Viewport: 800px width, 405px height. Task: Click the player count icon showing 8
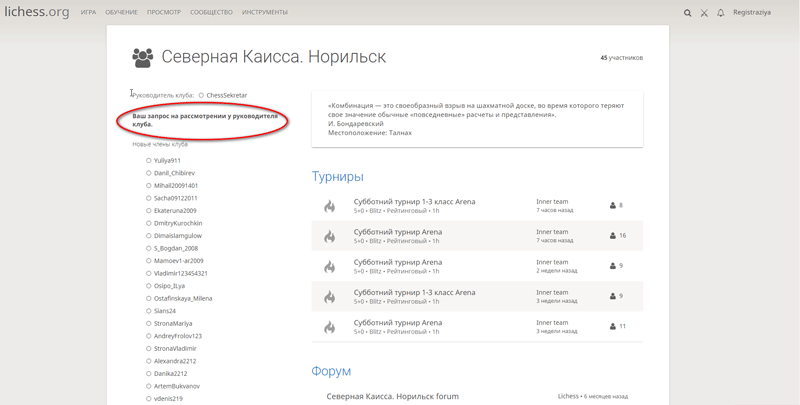[613, 206]
